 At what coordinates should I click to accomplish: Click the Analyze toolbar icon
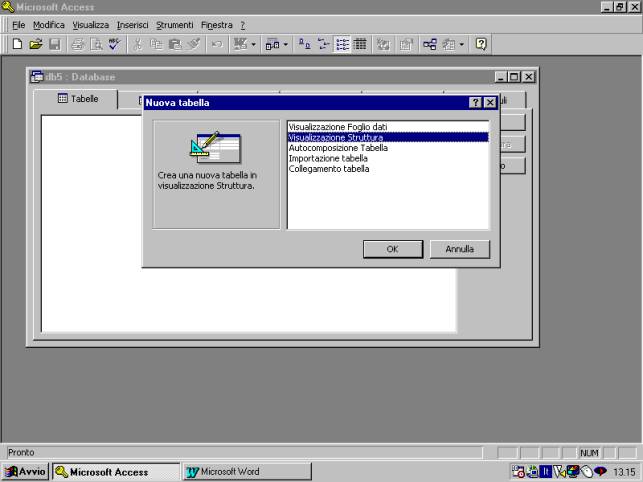click(x=273, y=44)
